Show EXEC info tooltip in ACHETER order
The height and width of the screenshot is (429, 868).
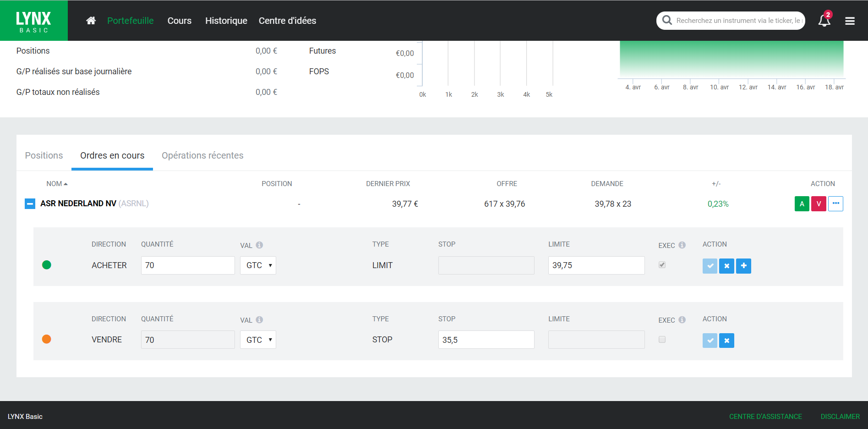pyautogui.click(x=682, y=245)
